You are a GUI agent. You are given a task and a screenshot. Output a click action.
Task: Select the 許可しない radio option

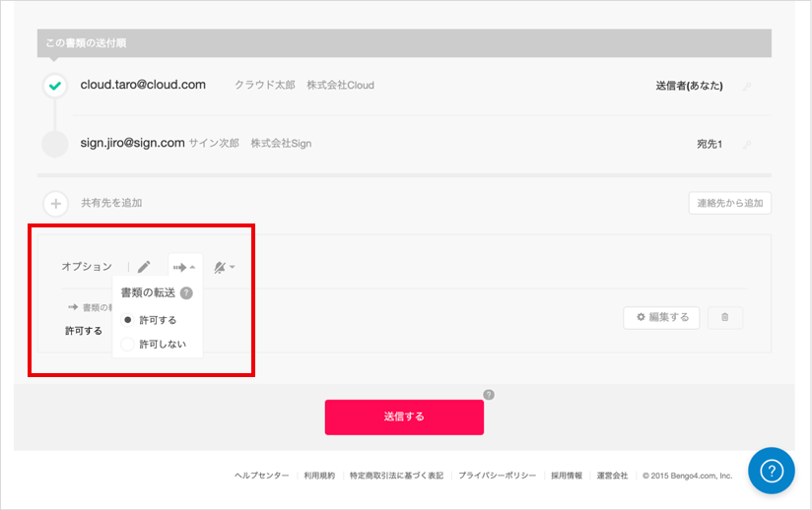tap(127, 344)
